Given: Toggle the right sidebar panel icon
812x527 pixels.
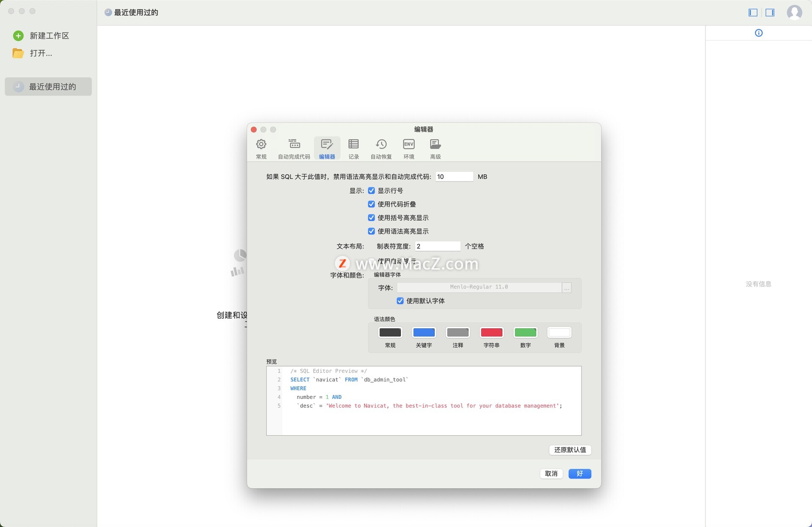Looking at the screenshot, I should coord(770,13).
